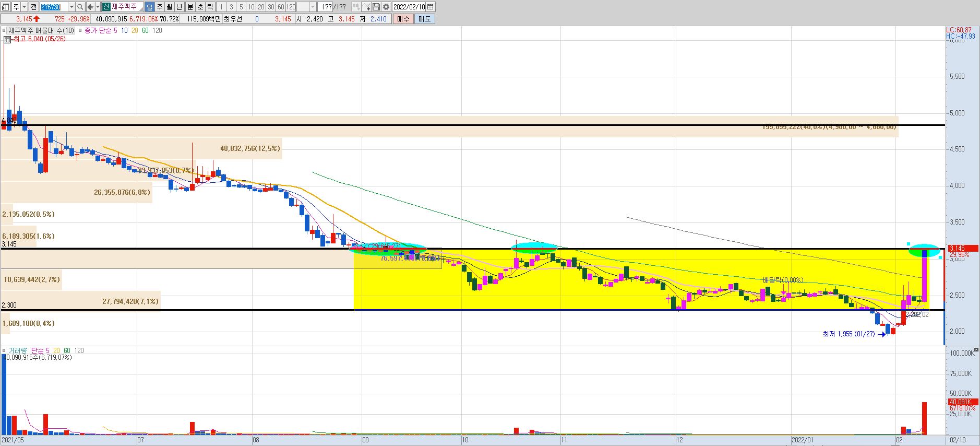Click the 48,832,756(12.5%) volume profile label

coord(250,148)
